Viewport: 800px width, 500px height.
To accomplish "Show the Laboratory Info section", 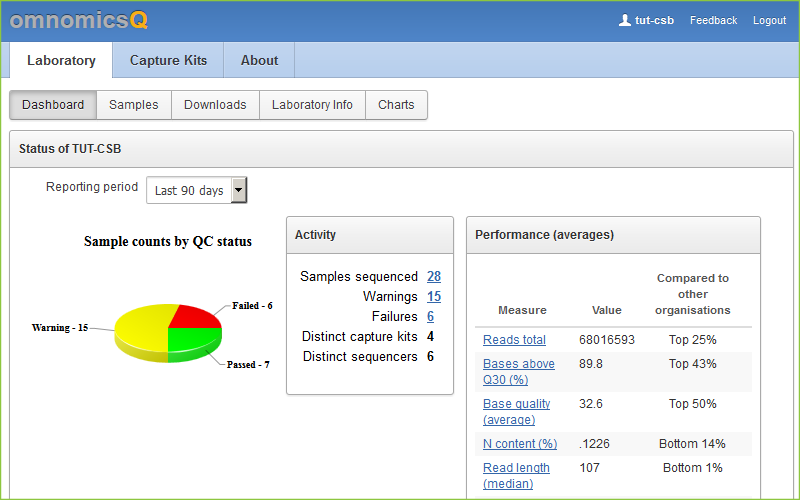I will [x=312, y=105].
